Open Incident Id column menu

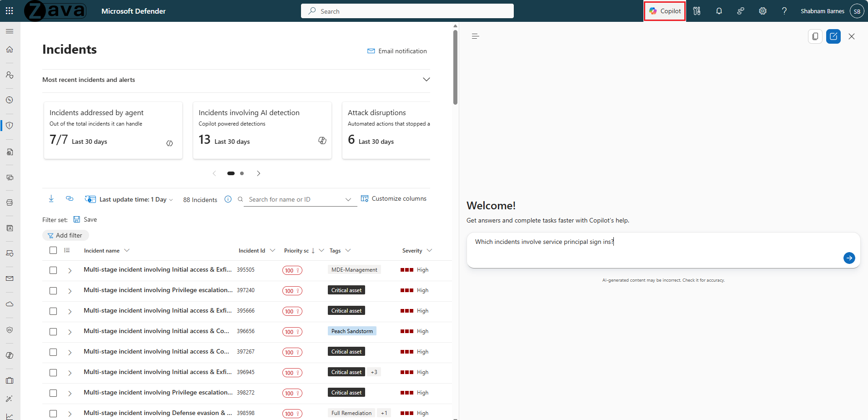tap(272, 250)
